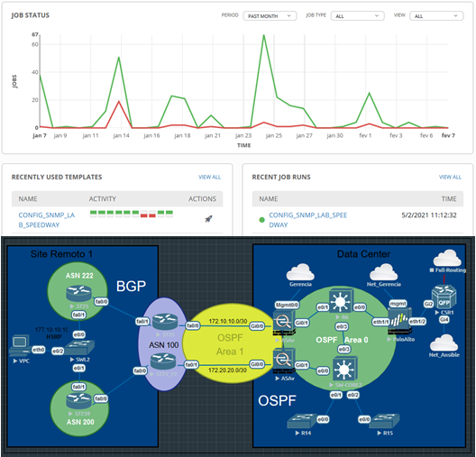
Task: Click the Time column header in job runs
Action: 449,199
